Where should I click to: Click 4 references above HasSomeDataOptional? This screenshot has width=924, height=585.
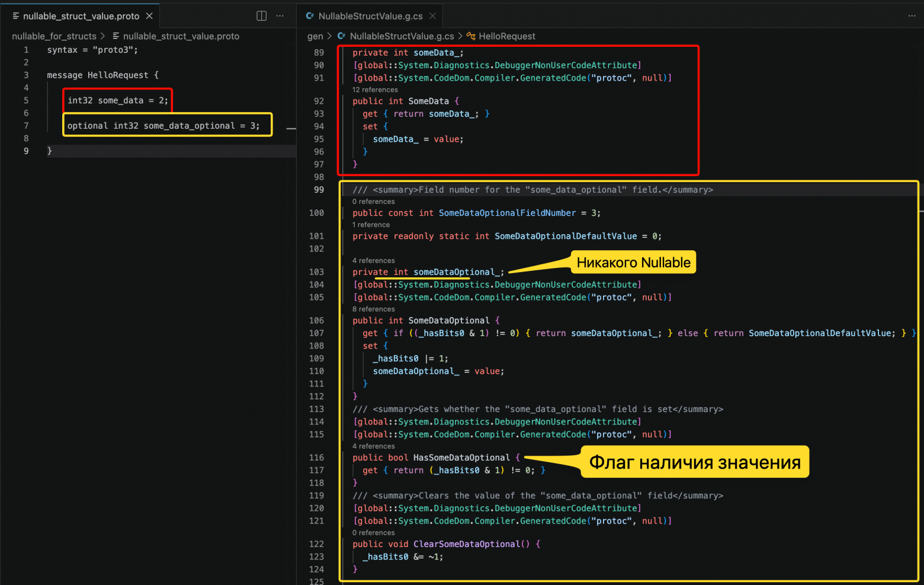tap(373, 446)
